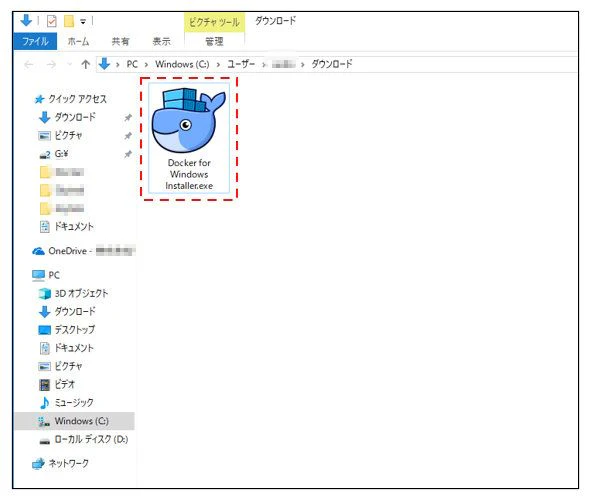Open ドキュメント under Quick Access
The image size is (589, 500).
(74, 227)
